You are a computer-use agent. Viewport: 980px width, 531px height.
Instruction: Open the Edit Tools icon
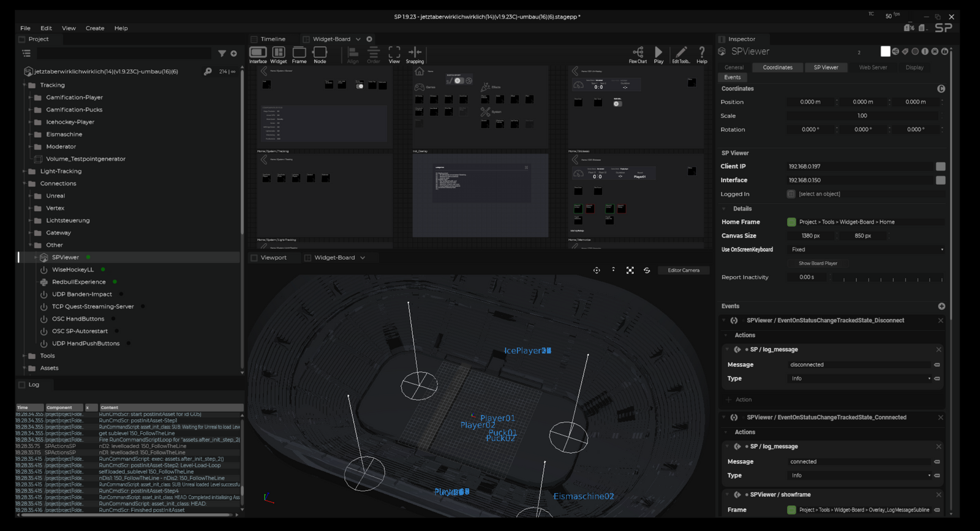pyautogui.click(x=680, y=53)
